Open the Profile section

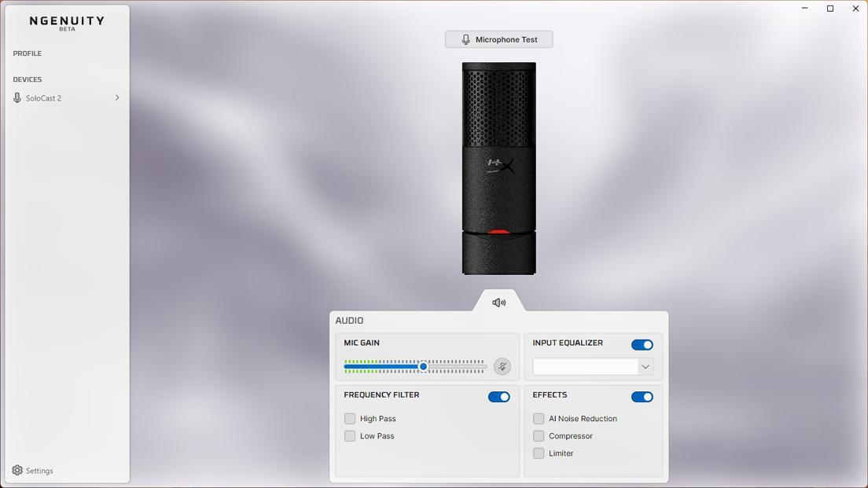coord(28,53)
